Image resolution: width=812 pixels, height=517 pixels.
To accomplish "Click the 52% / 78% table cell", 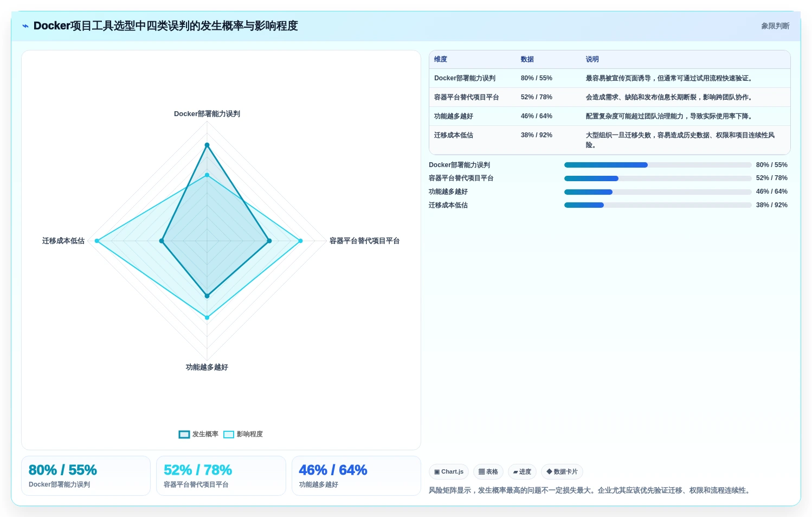I will [x=537, y=97].
